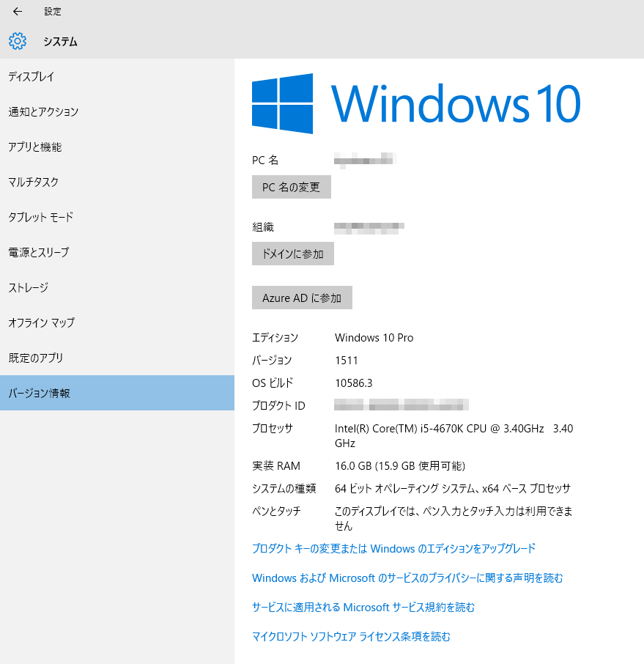Click the システム header label
Image resolution: width=644 pixels, height=664 pixels.
click(x=61, y=42)
